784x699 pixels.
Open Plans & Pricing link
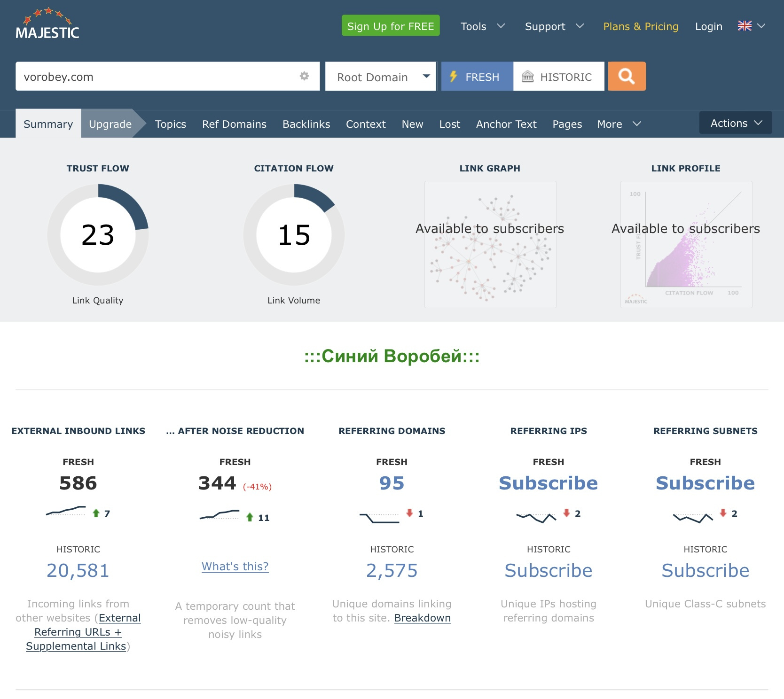click(641, 26)
